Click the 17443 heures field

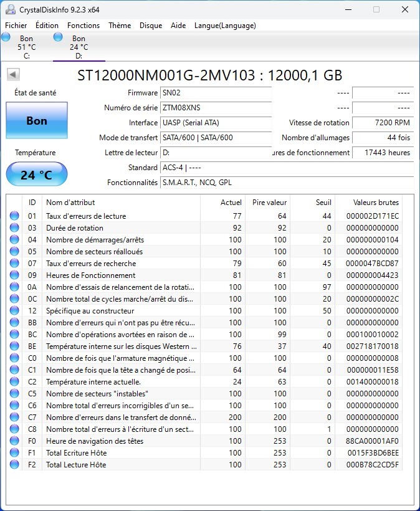click(x=383, y=153)
